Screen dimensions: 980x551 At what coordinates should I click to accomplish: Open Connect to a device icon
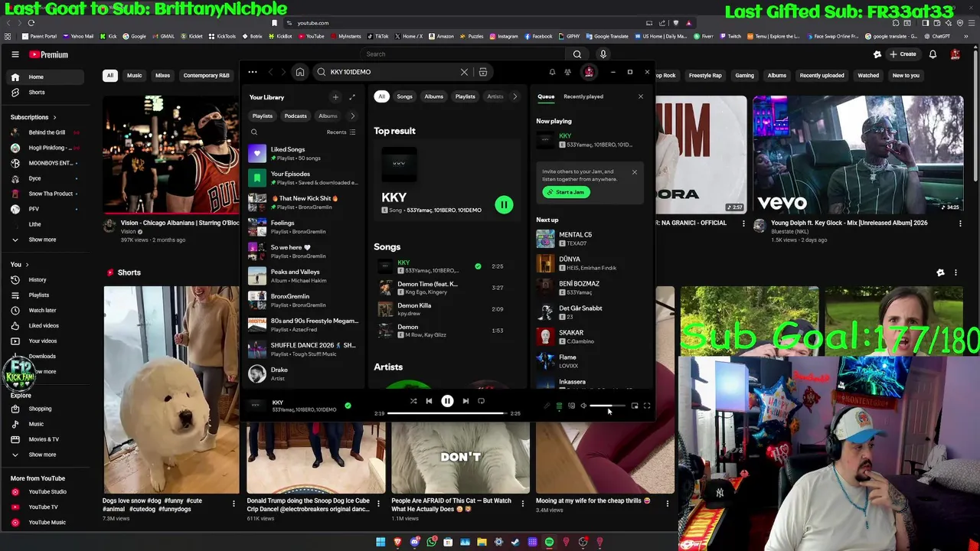tap(571, 406)
